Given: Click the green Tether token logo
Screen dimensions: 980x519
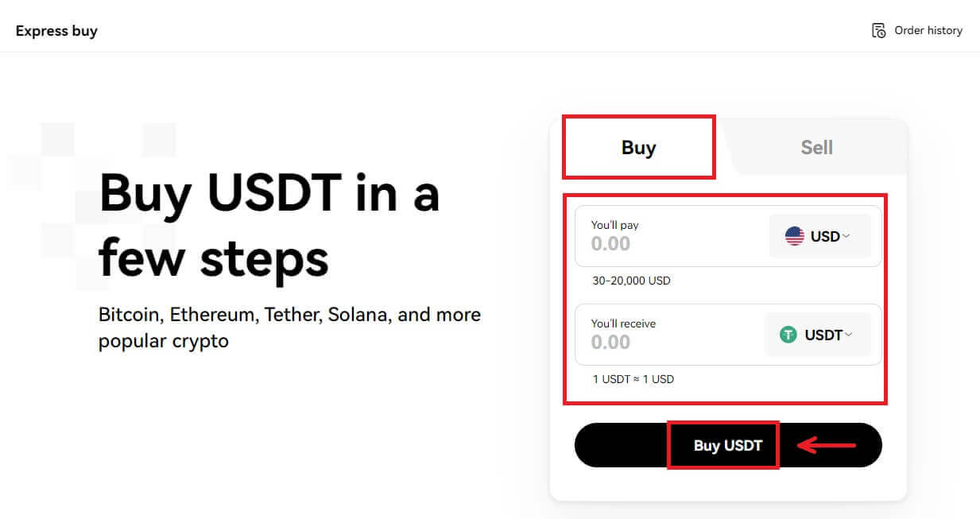Looking at the screenshot, I should coord(788,335).
